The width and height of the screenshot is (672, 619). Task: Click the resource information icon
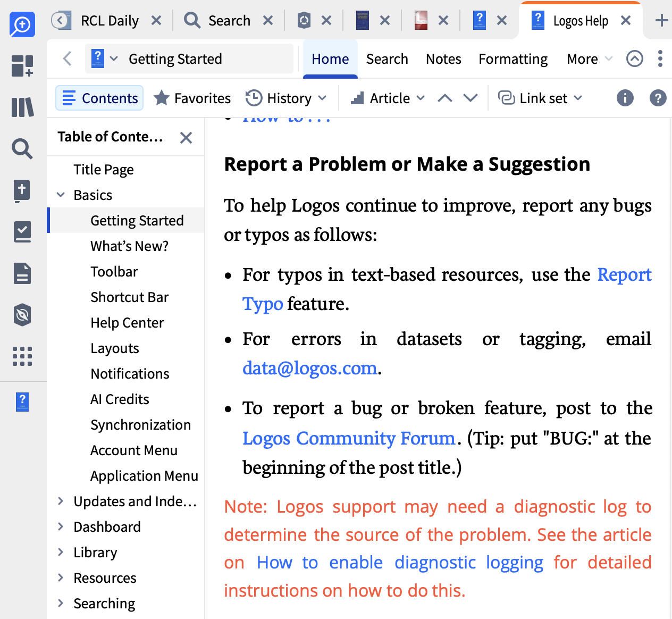[x=625, y=98]
